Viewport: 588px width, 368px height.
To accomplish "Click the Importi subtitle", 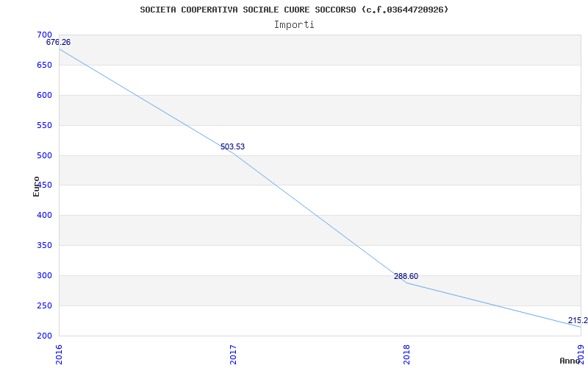I will click(x=294, y=25).
